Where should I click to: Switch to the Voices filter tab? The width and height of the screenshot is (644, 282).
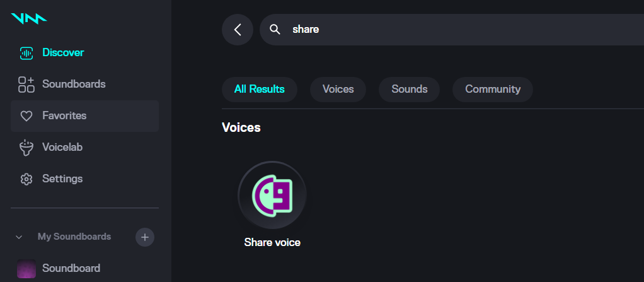point(338,89)
